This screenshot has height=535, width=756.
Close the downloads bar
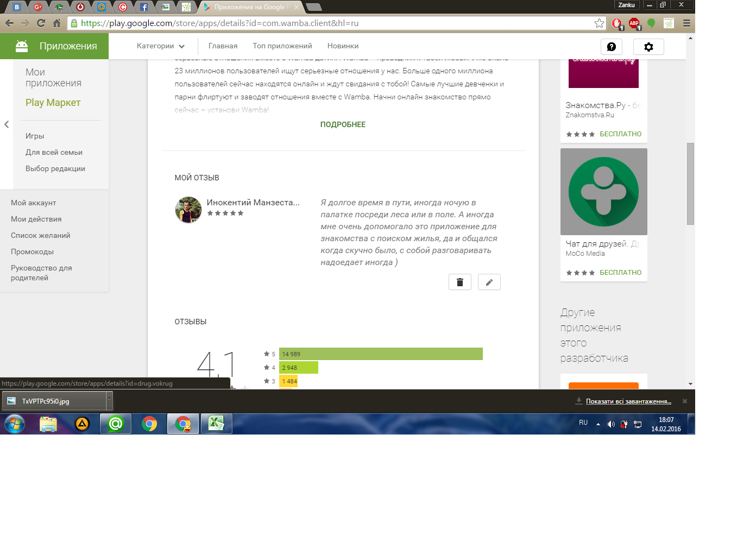pos(685,401)
